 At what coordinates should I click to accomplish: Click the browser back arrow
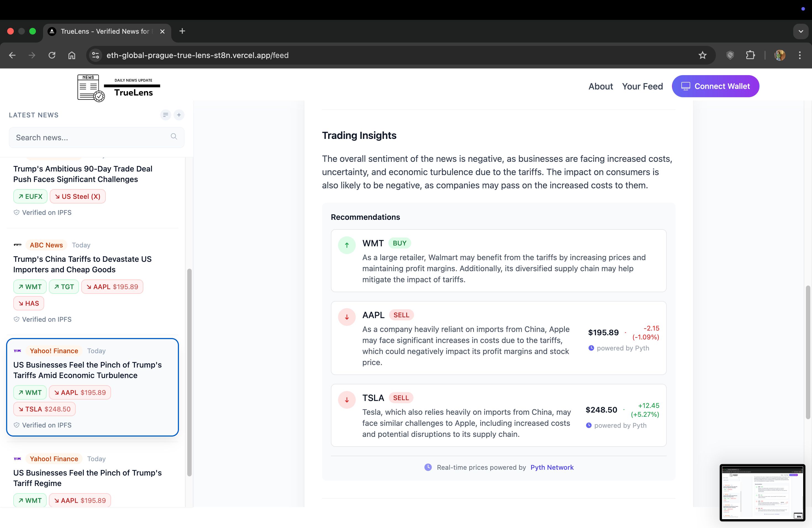tap(12, 55)
